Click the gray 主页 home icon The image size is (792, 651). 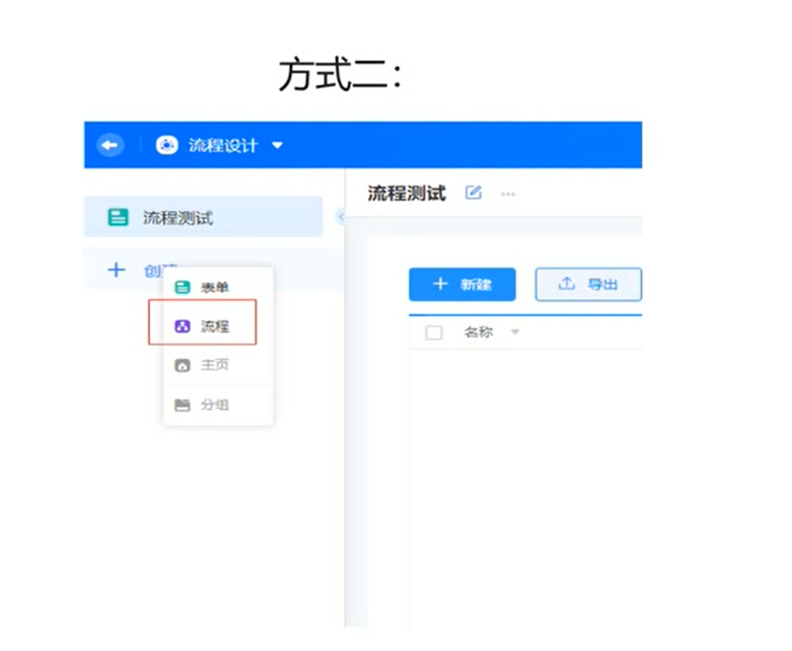[182, 365]
